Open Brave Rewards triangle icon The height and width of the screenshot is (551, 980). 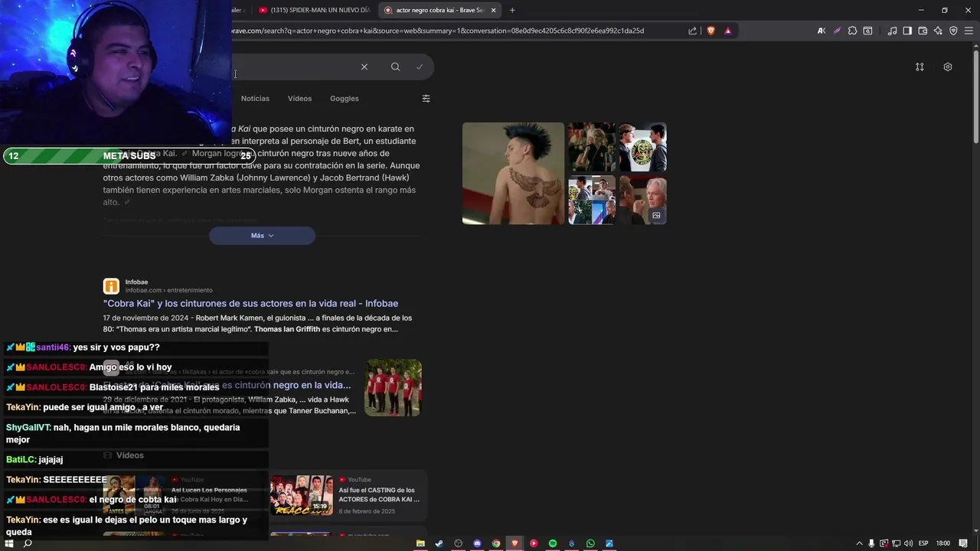pos(727,31)
